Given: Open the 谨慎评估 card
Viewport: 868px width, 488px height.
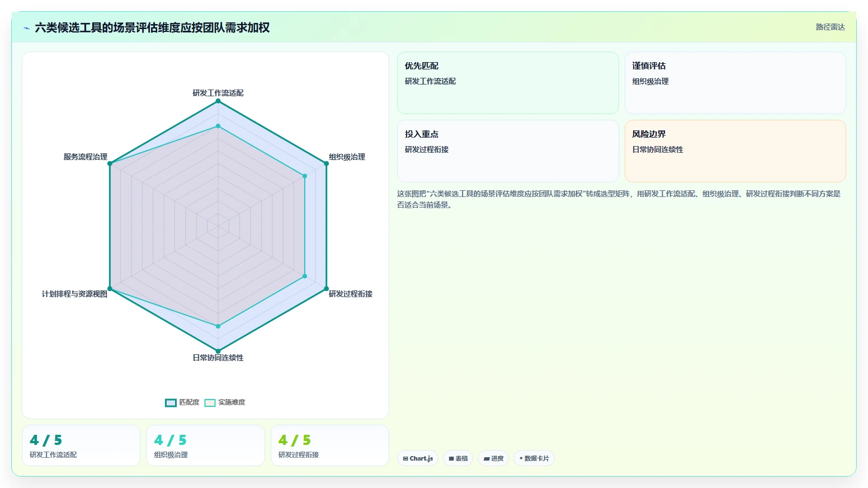Looking at the screenshot, I should (735, 83).
